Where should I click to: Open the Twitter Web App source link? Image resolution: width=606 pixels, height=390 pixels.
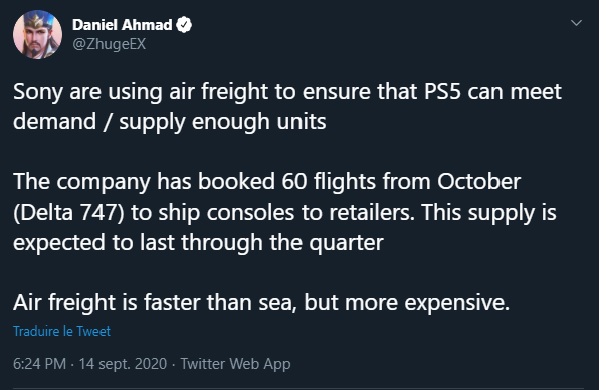[235, 364]
